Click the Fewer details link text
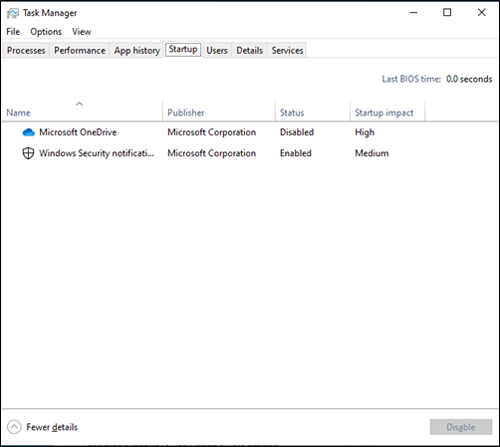 point(52,427)
